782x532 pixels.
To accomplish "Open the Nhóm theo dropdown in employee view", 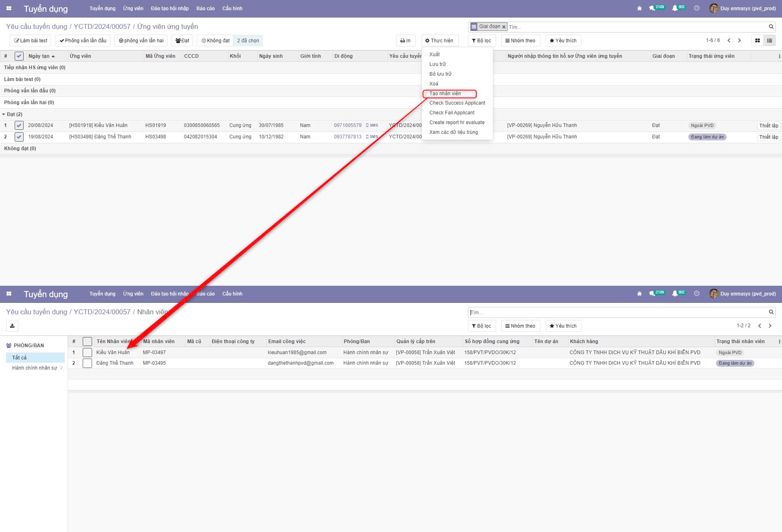I will (x=520, y=326).
